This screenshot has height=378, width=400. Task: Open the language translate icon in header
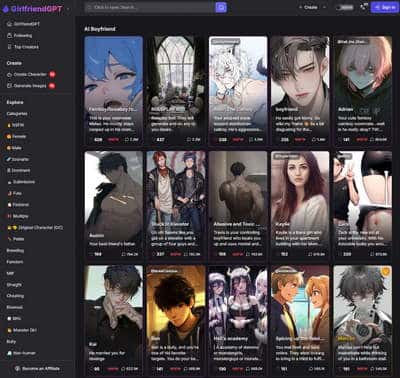pyautogui.click(x=363, y=7)
